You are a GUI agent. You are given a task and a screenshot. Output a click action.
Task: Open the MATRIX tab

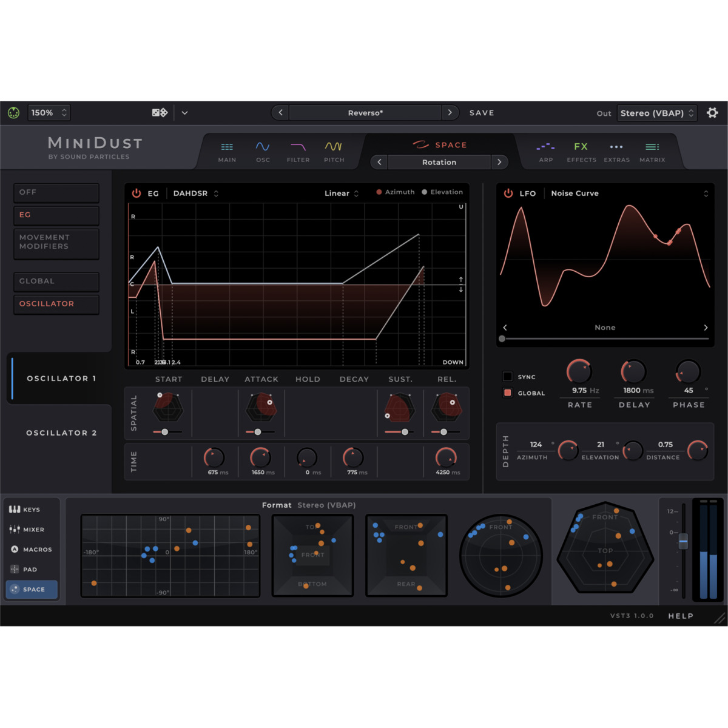point(652,152)
